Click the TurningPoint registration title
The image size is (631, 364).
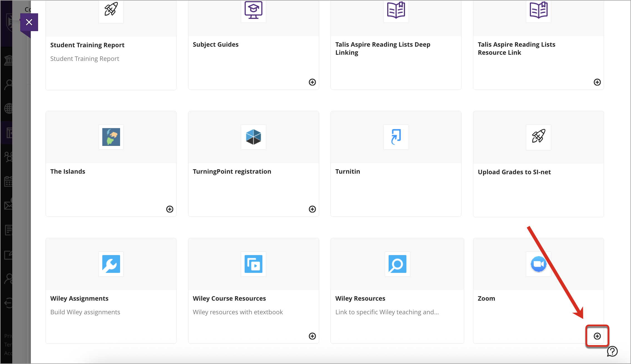click(232, 171)
